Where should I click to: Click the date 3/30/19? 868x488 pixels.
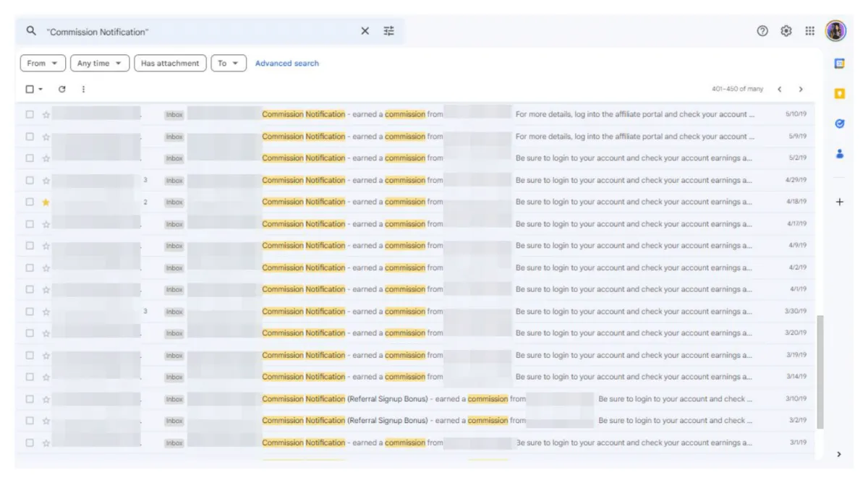796,312
